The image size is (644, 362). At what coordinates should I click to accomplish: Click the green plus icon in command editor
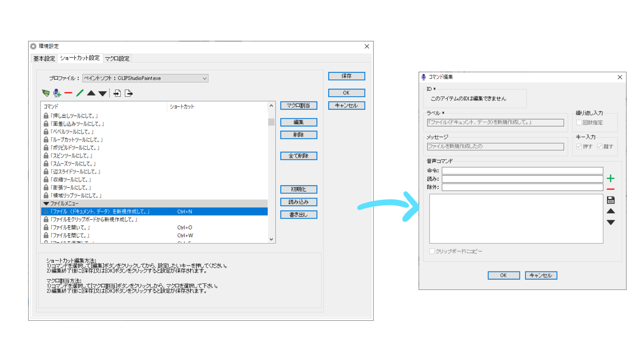pyautogui.click(x=610, y=178)
